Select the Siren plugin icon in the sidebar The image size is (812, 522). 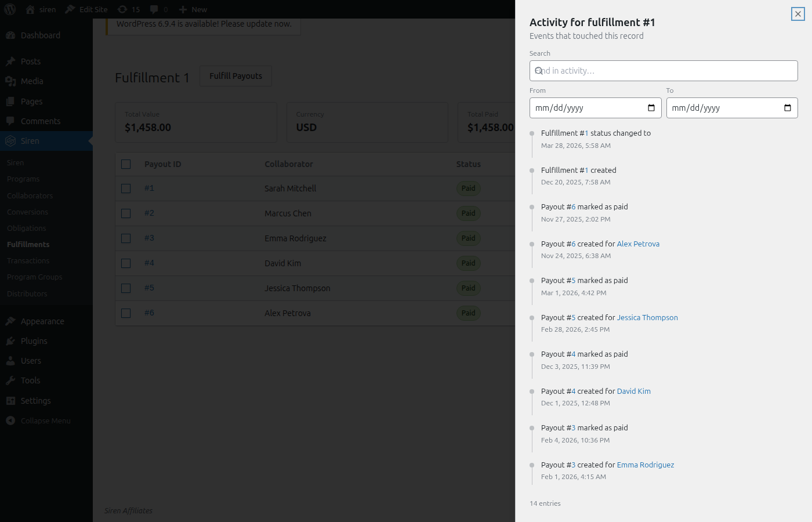point(10,140)
